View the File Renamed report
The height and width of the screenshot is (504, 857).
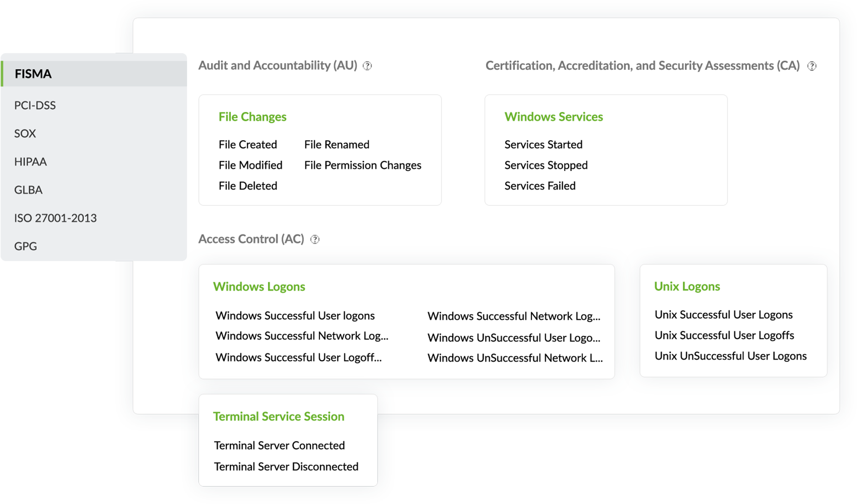[337, 144]
